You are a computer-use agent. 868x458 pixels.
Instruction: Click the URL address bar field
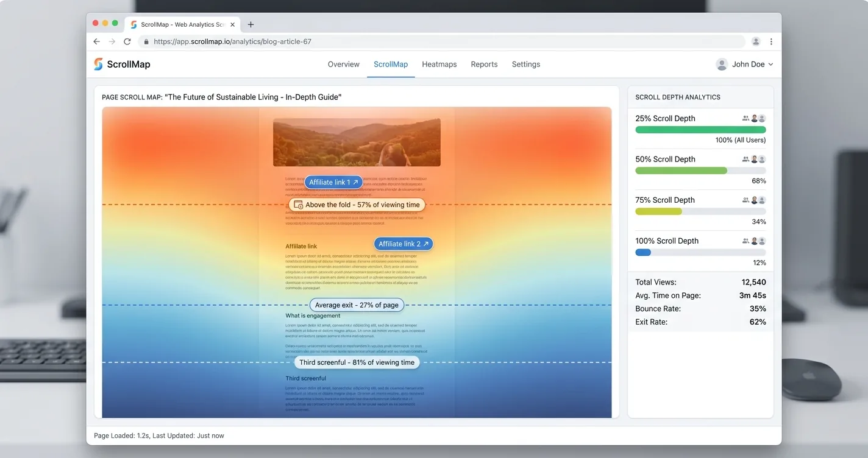pos(441,41)
